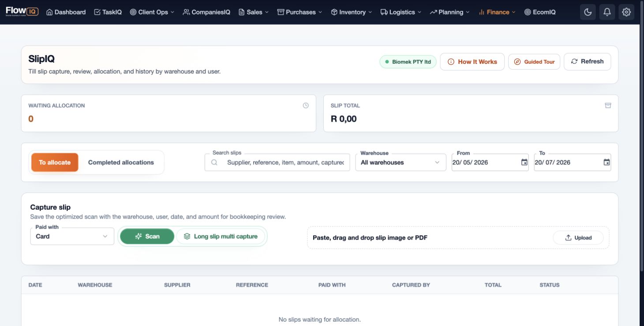Click the CAPTURED BY column header
The image size is (644, 326).
(411, 285)
